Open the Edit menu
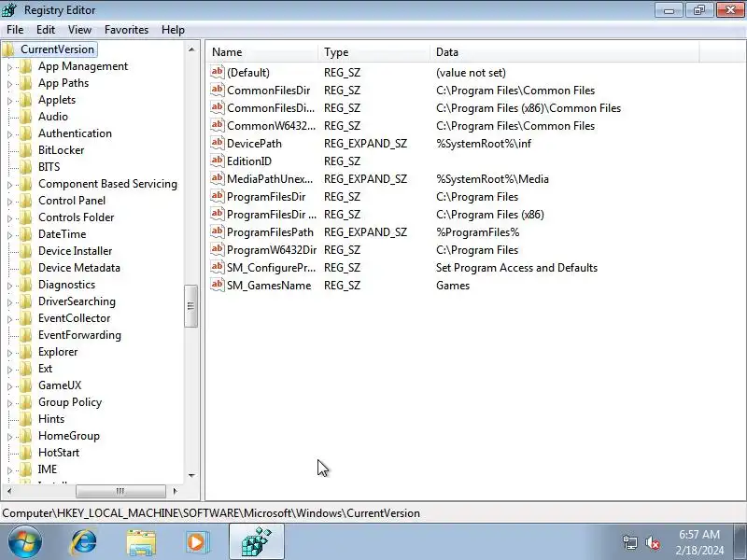The height and width of the screenshot is (560, 747). [x=46, y=30]
